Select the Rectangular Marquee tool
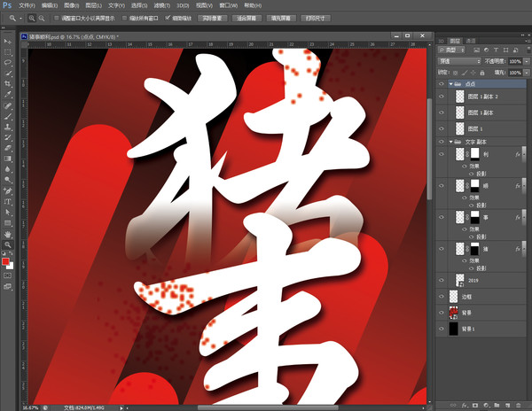532x411 pixels. 7,52
